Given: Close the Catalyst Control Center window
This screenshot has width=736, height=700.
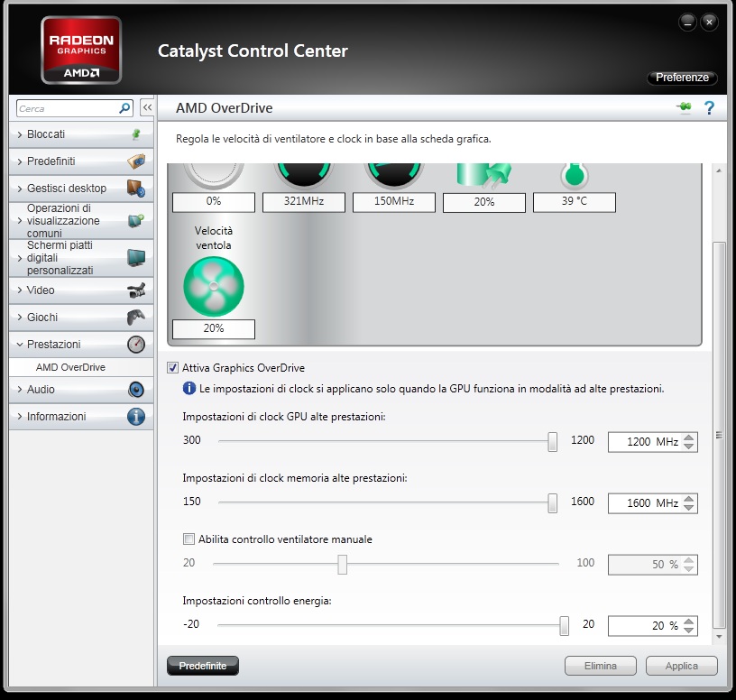Looking at the screenshot, I should (x=709, y=22).
